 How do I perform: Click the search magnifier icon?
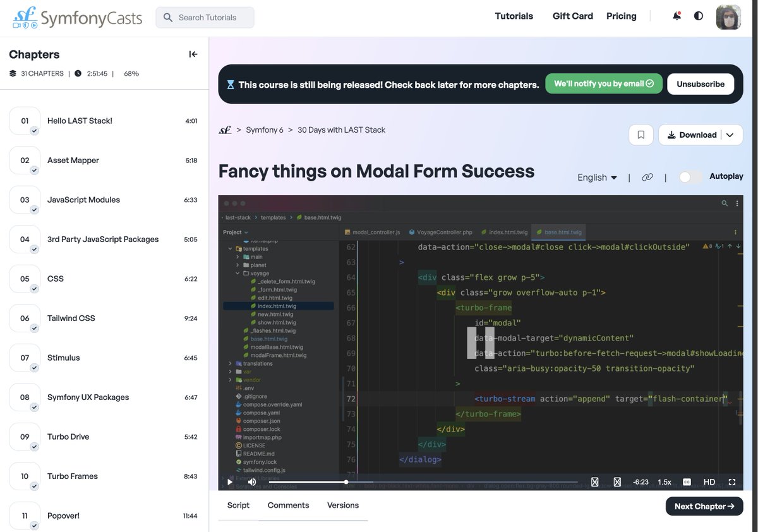click(x=168, y=18)
